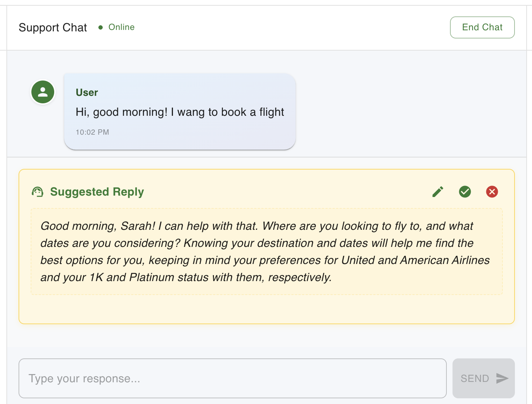
Task: Accept the suggested reply with the green checkmark
Action: point(465,192)
